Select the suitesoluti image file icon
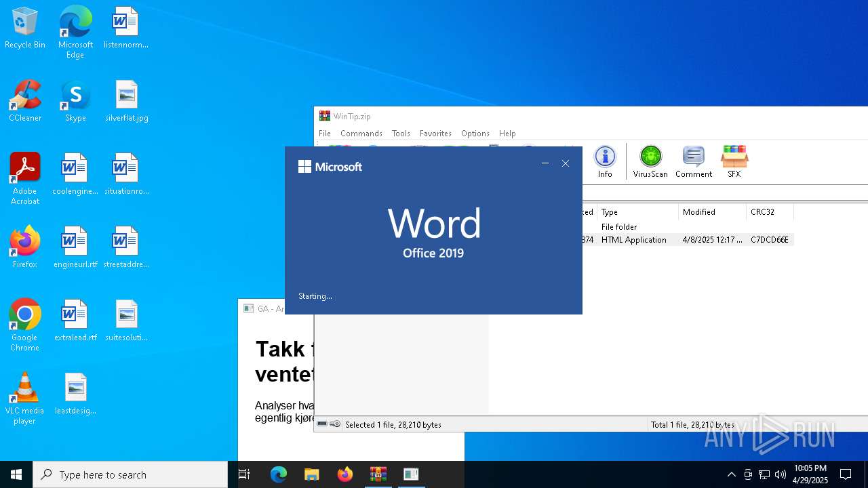Image resolution: width=868 pixels, height=488 pixels. [126, 321]
